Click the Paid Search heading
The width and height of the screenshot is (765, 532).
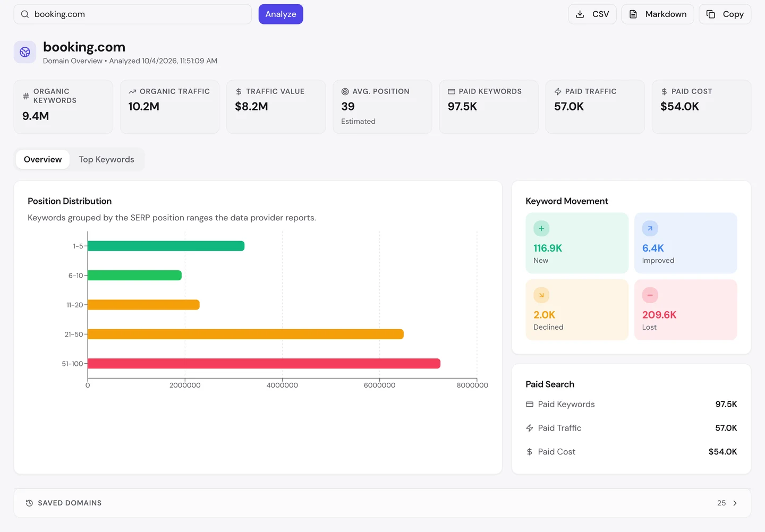[550, 384]
